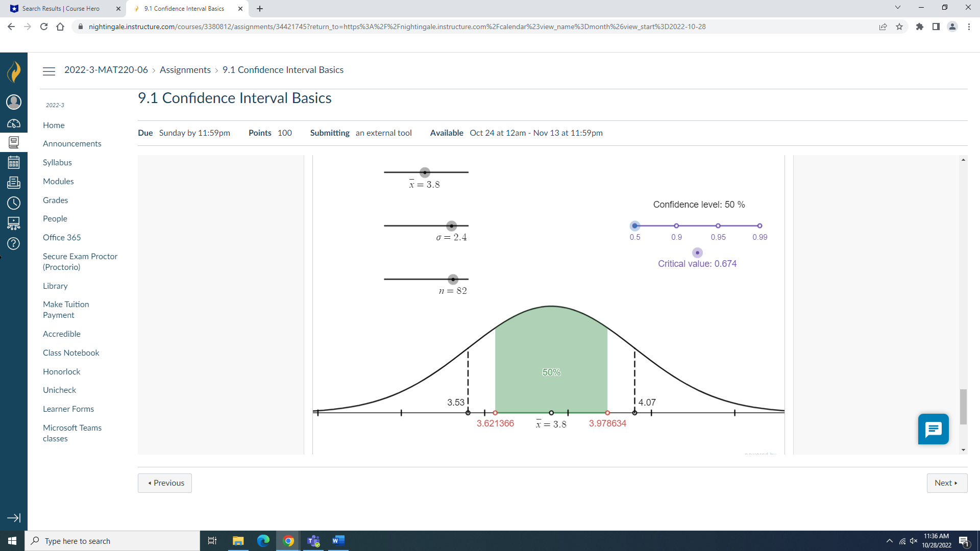
Task: Open the Chrome tab search chevron
Action: (x=897, y=8)
